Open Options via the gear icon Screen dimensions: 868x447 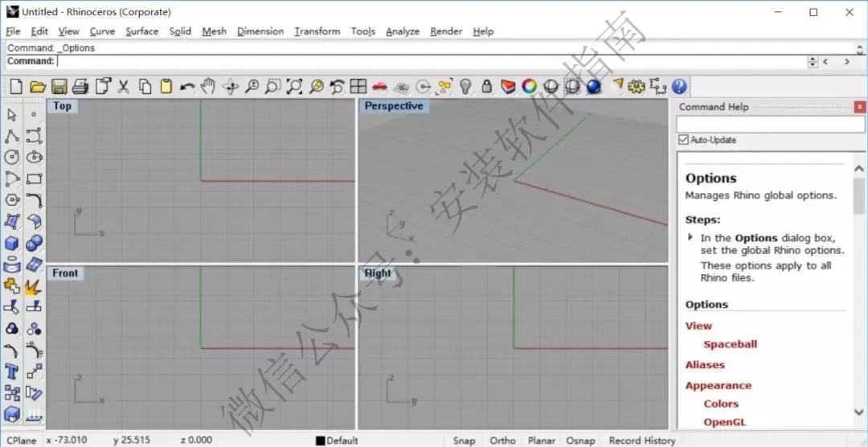click(x=637, y=86)
